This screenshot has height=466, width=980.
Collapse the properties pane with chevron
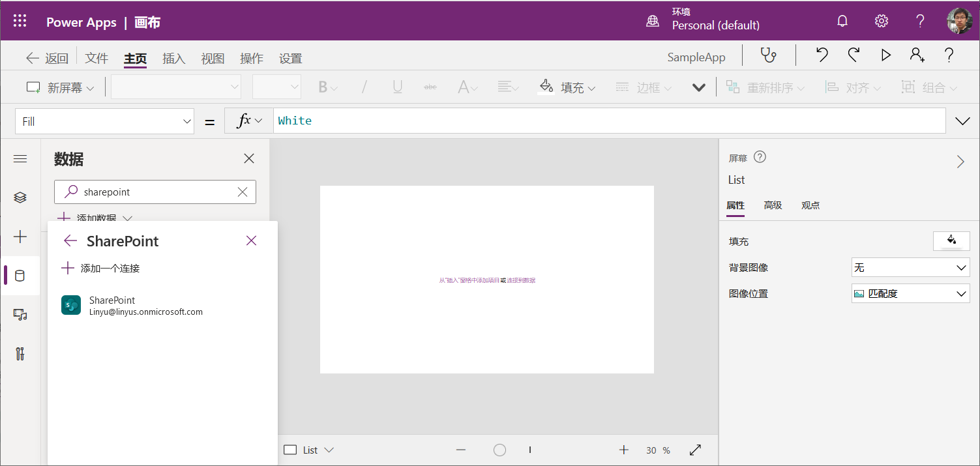pos(960,162)
